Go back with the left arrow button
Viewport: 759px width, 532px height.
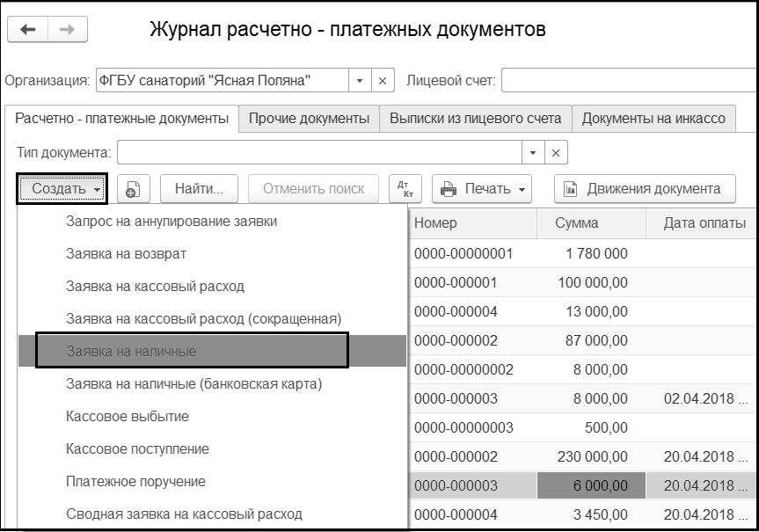[27, 30]
